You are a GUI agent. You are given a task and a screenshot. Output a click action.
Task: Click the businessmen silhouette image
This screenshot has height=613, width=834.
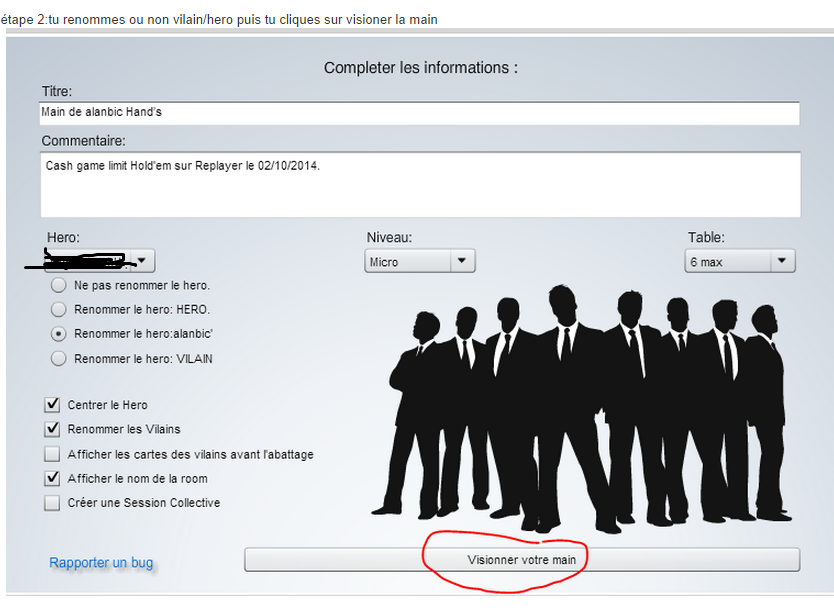(581, 409)
